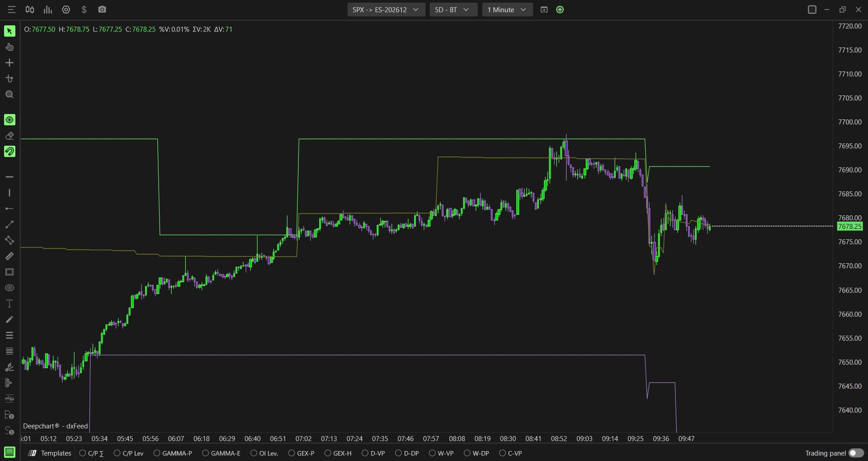Select the ruler measure tool
The width and height of the screenshot is (868, 461).
[9, 256]
